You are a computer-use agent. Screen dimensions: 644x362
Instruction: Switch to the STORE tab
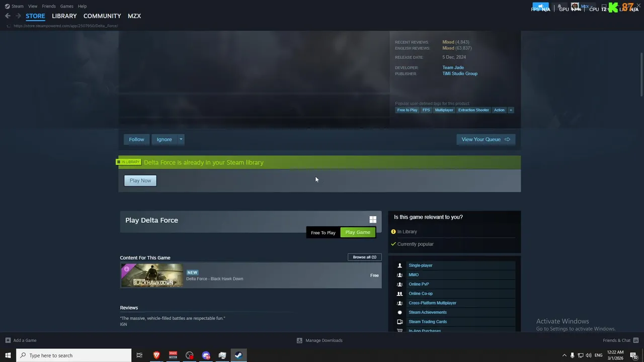35,16
